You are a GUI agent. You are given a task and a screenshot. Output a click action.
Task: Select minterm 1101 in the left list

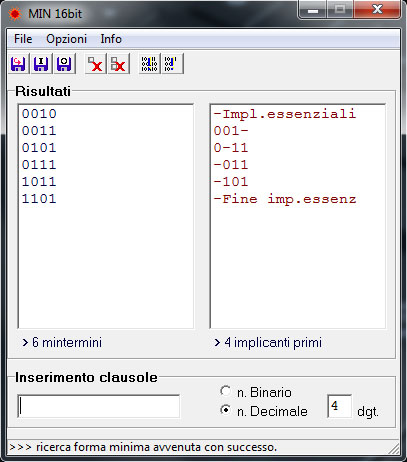coord(39,199)
